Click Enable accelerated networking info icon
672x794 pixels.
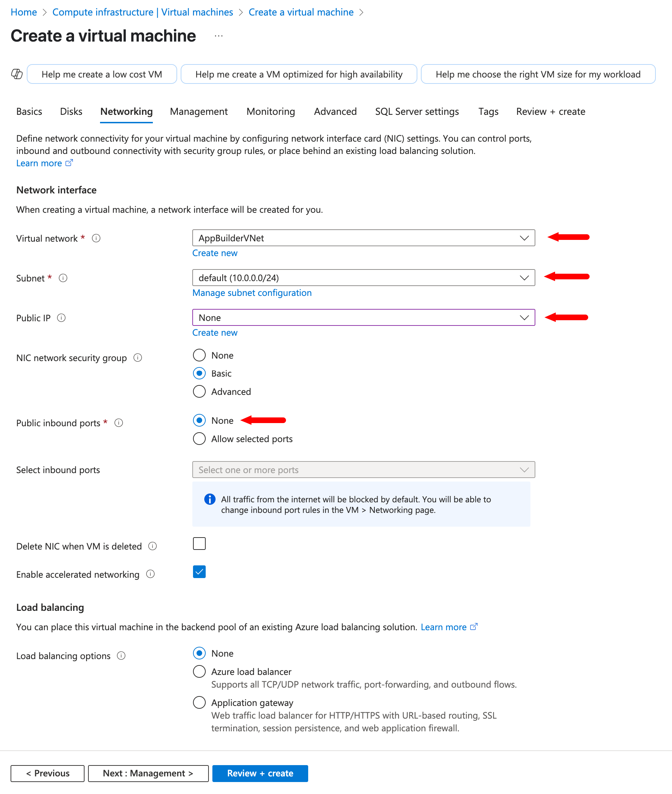click(x=150, y=574)
